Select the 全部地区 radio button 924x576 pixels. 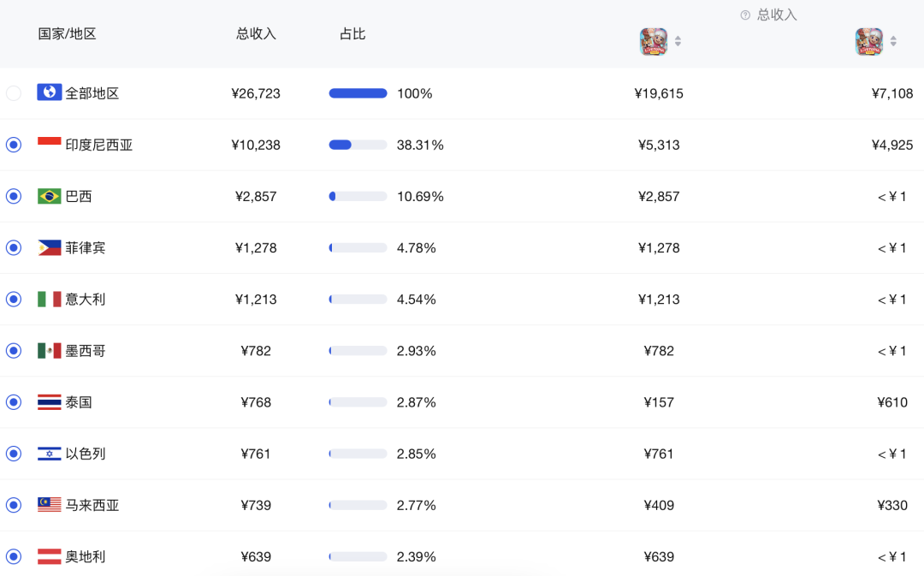(14, 93)
